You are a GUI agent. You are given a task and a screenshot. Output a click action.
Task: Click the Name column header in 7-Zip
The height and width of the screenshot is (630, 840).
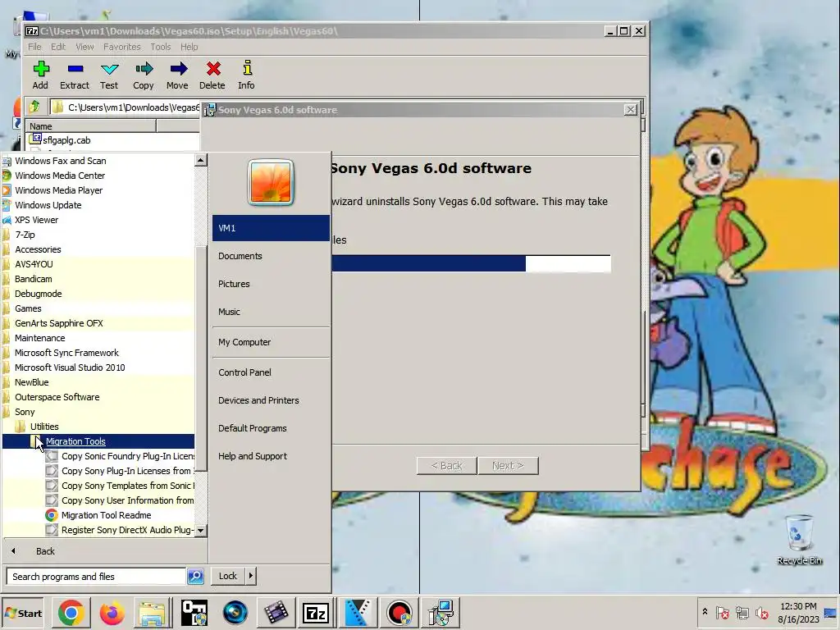pos(91,126)
